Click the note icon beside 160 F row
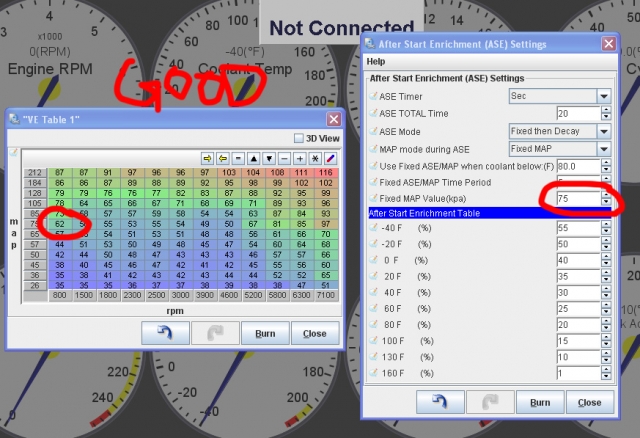This screenshot has height=438, width=640. point(373,373)
